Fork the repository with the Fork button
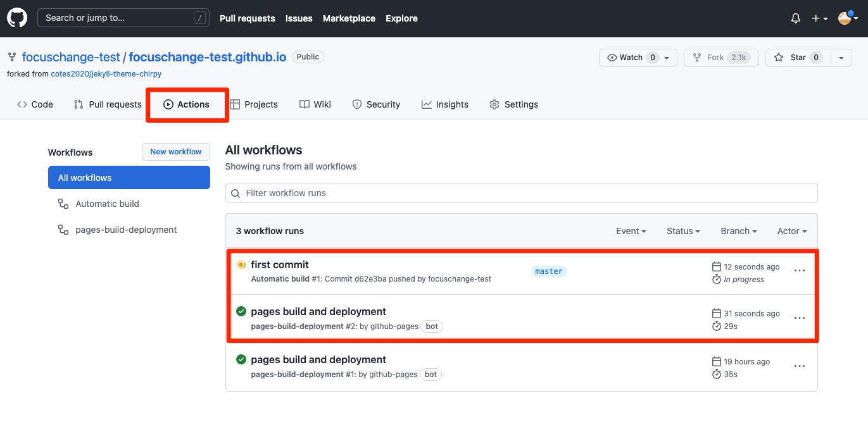 click(721, 58)
